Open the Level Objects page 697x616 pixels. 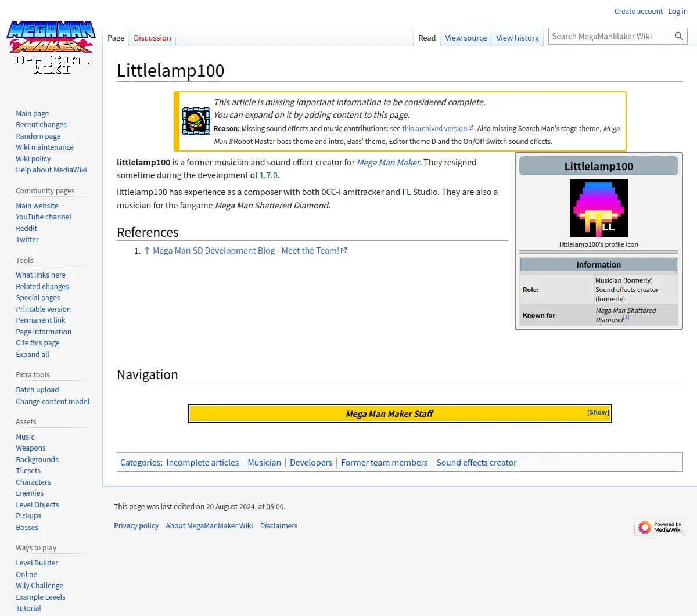coord(37,505)
